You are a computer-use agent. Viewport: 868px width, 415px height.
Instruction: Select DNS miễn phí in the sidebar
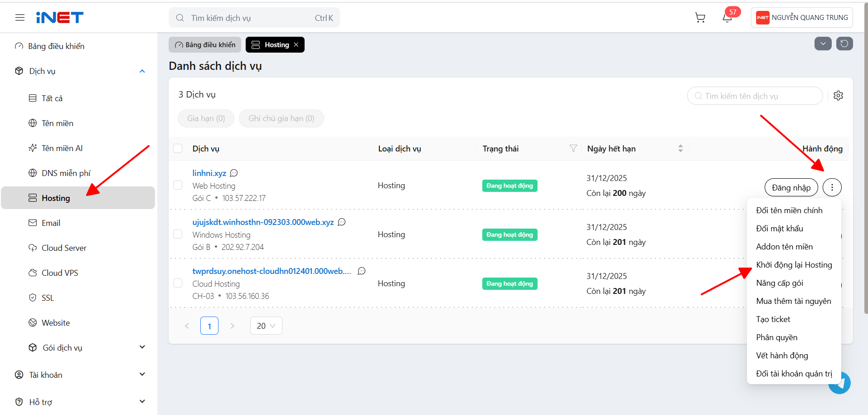[66, 173]
